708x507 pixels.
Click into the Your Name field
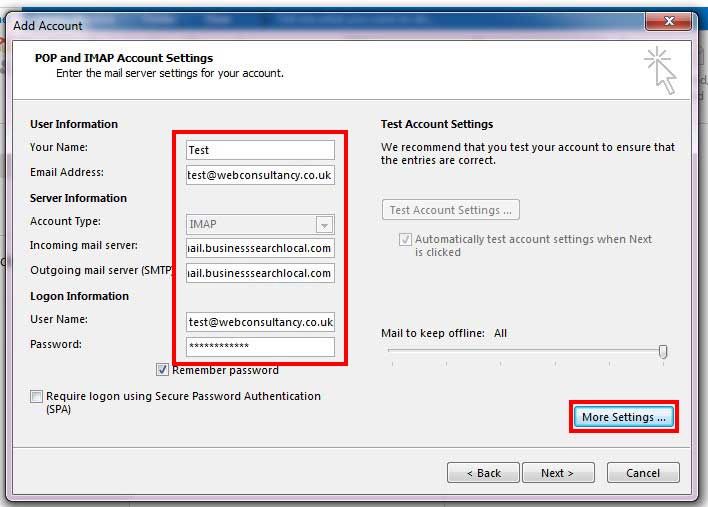pyautogui.click(x=260, y=150)
